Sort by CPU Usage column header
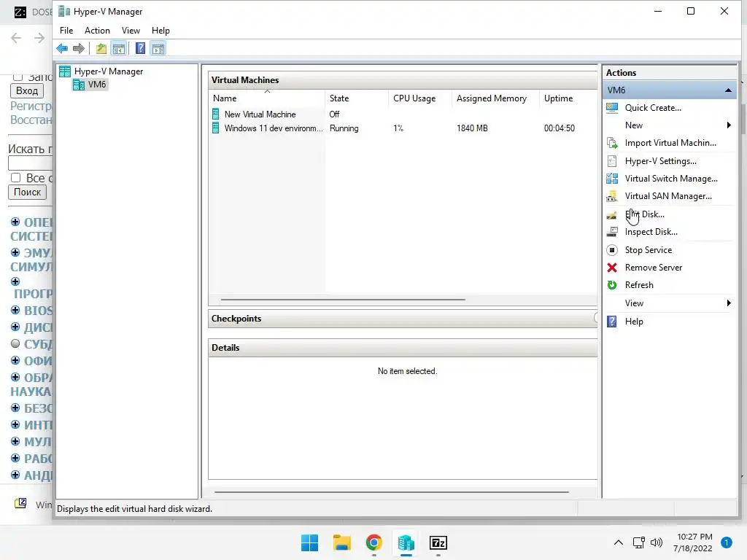The height and width of the screenshot is (560, 747). [421, 98]
